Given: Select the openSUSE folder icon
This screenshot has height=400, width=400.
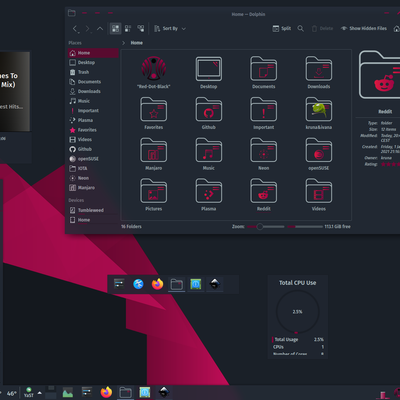Looking at the screenshot, I should pos(319,150).
